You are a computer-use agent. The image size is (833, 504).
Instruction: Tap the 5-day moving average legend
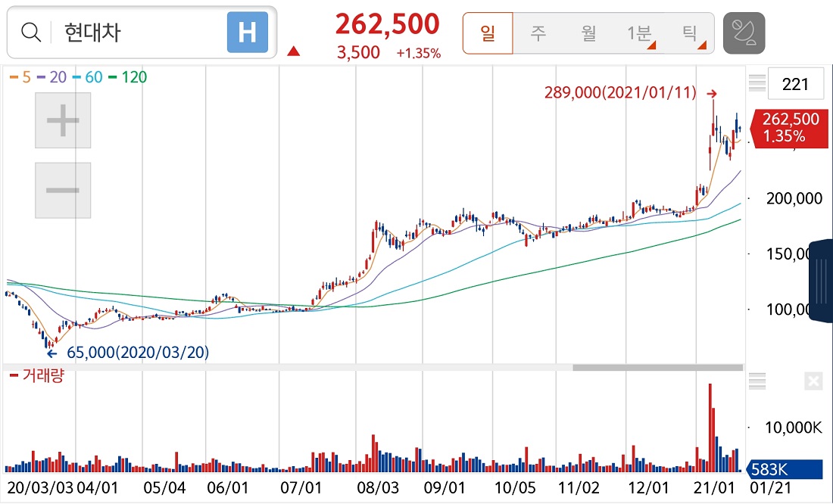point(20,77)
